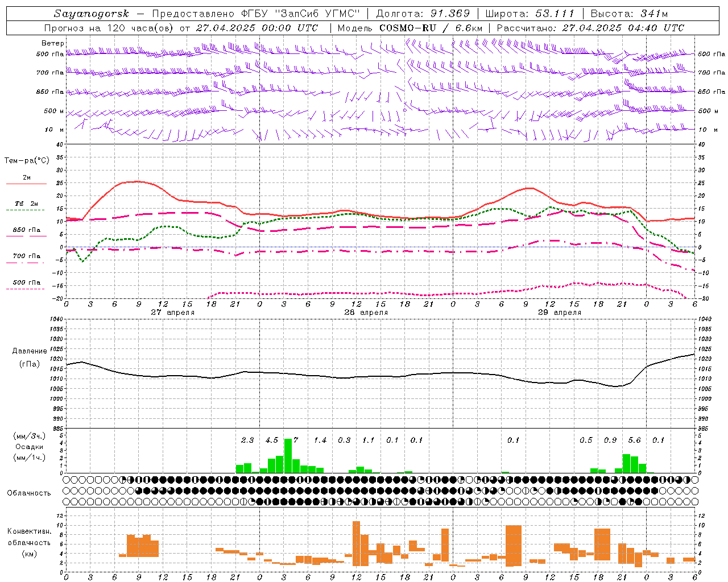Viewport: 728px width, 582px height.
Task: Click the 'Облачность' cloud cover label
Action: pyautogui.click(x=29, y=493)
